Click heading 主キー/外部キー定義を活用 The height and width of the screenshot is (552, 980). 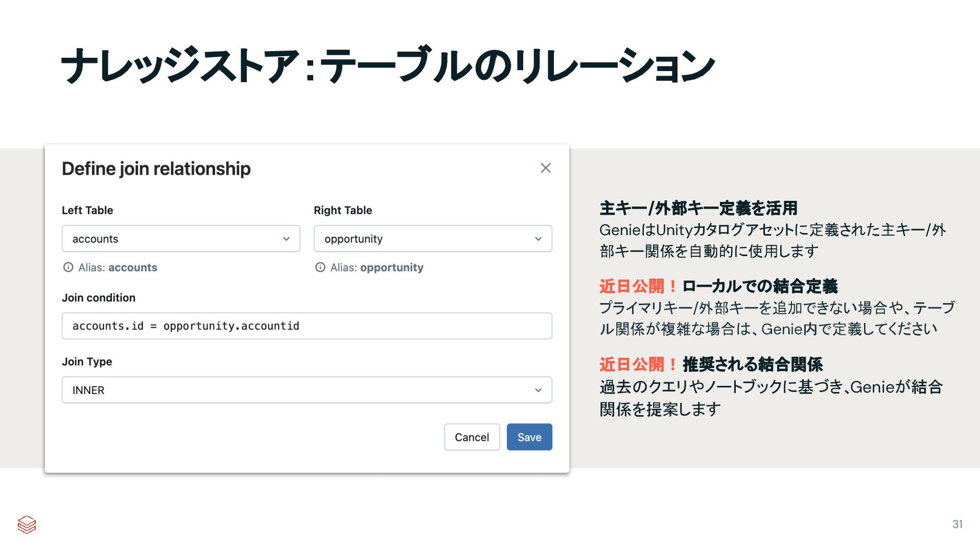tap(698, 208)
